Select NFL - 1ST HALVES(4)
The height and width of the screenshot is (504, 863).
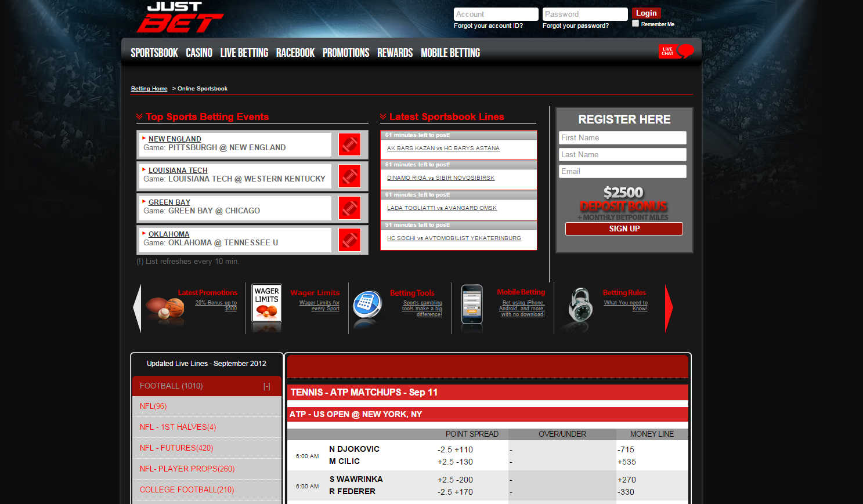click(207, 427)
